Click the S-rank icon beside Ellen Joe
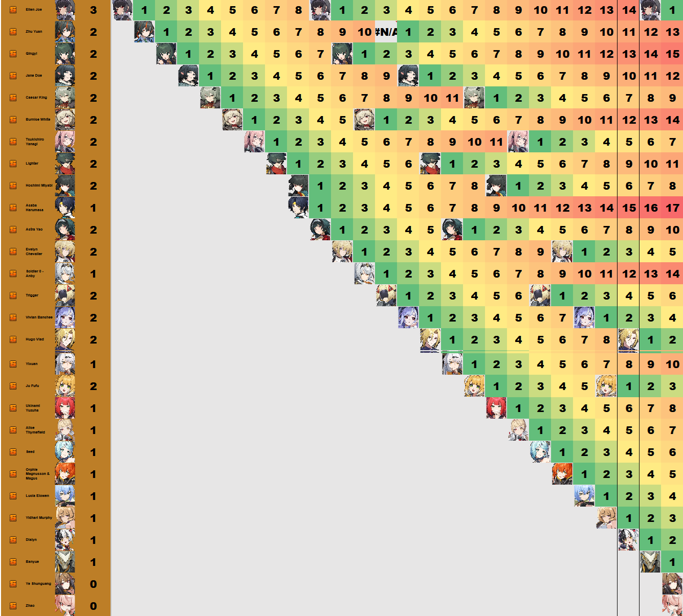The width and height of the screenshot is (683, 616). [13, 10]
